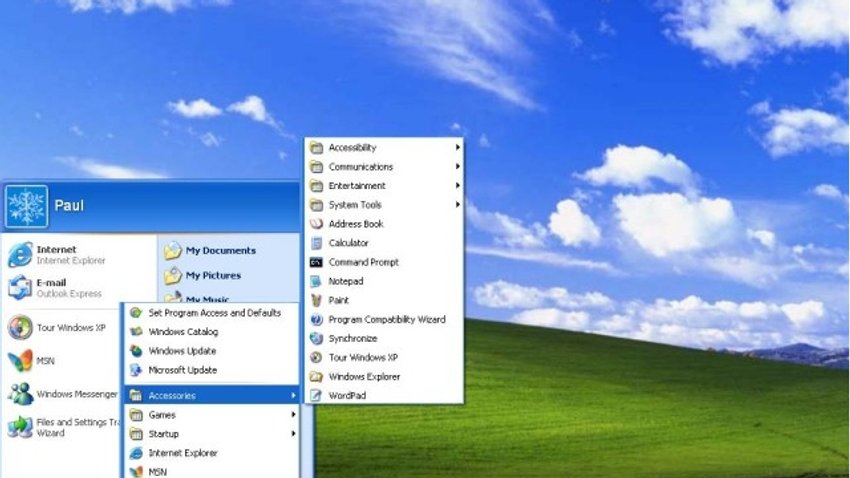Expand the Communications submenu arrow

click(458, 166)
